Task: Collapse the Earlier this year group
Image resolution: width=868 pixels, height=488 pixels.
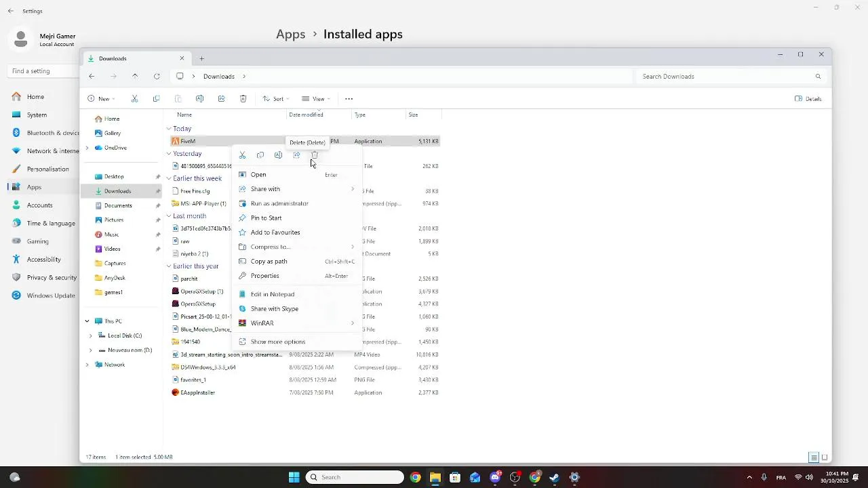Action: point(169,266)
